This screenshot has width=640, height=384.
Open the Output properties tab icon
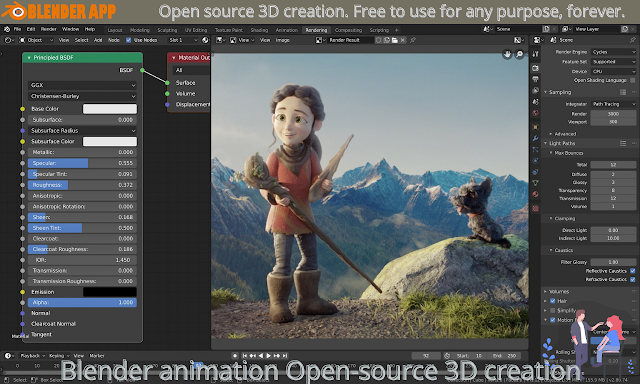(536, 79)
